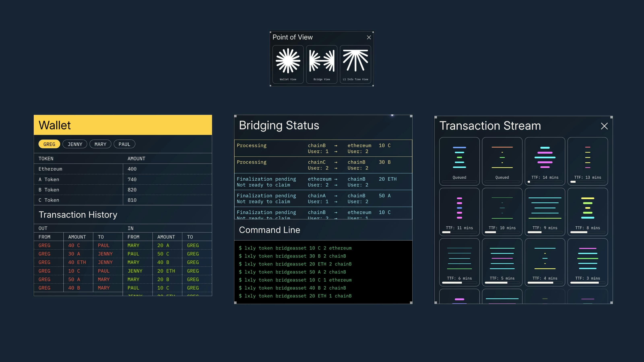Open the TTF: 9 mins block icon
Screen dimensions: 644x362
click(x=545, y=208)
